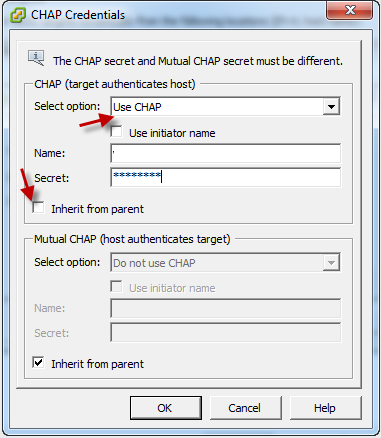381x438 pixels.
Task: Click the Mutual CHAP Secret field
Action: pyautogui.click(x=225, y=332)
